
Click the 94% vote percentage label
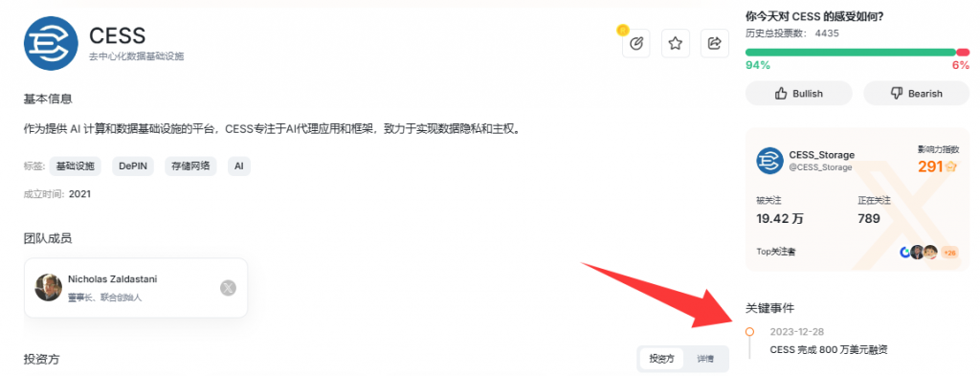click(758, 65)
